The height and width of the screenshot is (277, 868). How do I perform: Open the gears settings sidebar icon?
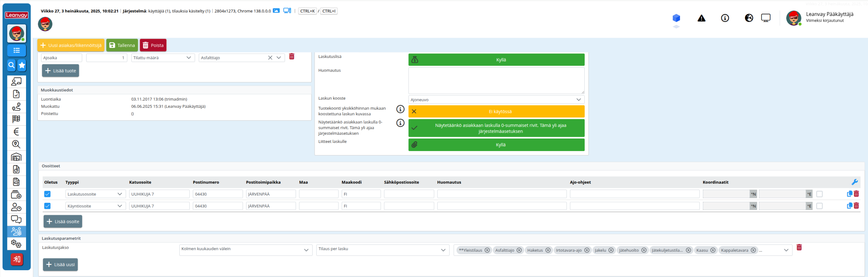click(x=16, y=243)
